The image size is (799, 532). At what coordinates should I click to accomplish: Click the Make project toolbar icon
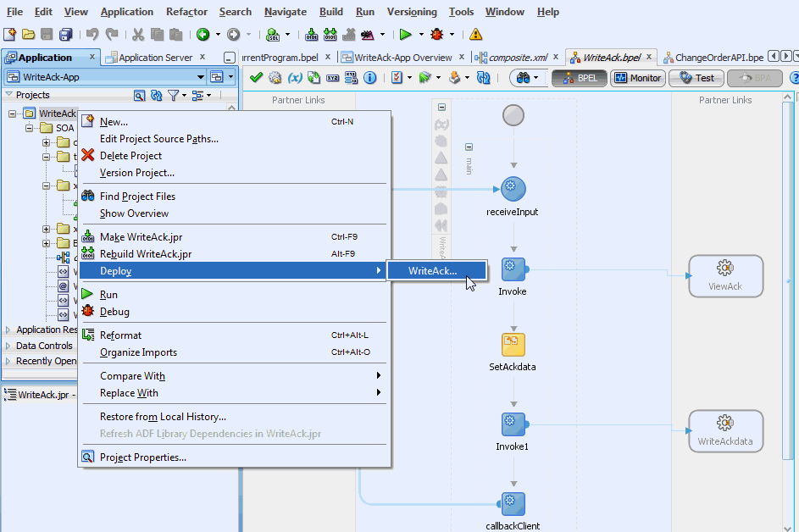(311, 34)
